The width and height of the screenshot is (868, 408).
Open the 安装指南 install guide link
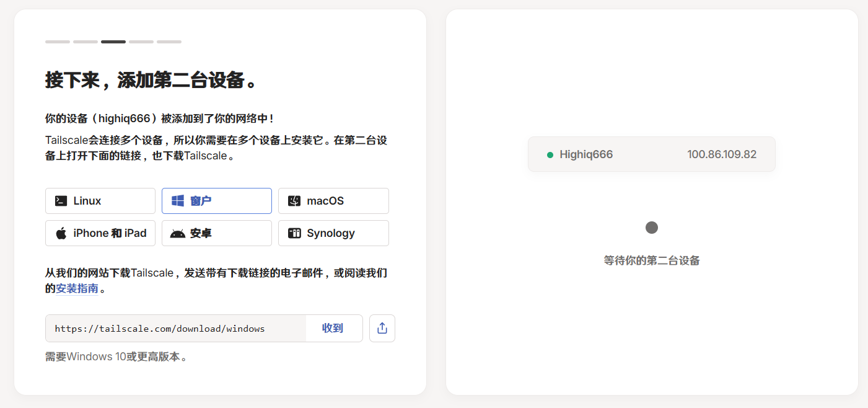click(77, 288)
